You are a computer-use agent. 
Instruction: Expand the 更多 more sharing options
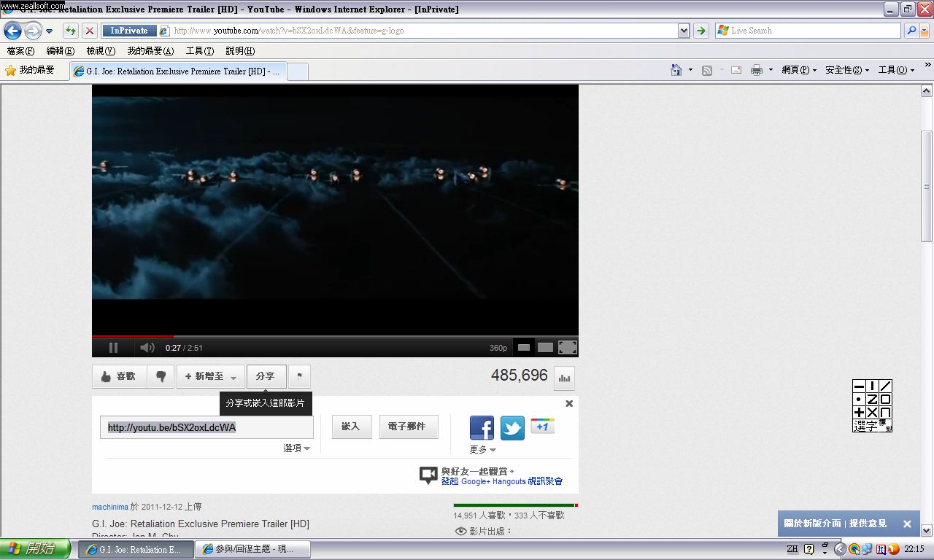pos(482,450)
